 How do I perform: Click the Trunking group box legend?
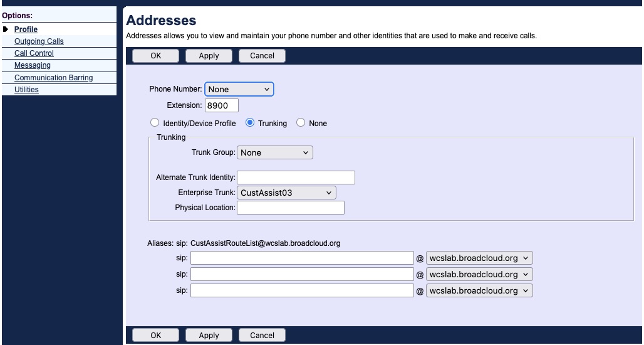171,137
